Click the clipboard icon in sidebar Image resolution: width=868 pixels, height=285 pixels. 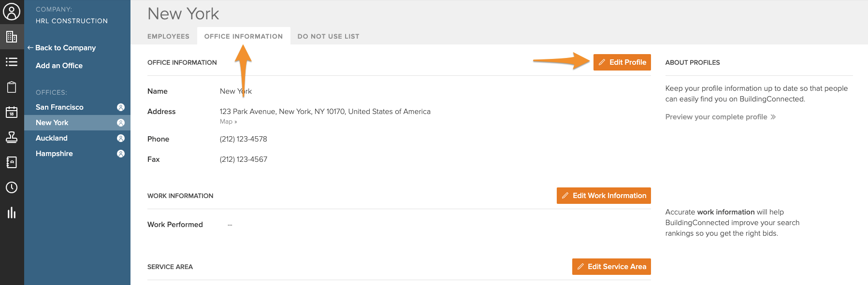click(12, 87)
